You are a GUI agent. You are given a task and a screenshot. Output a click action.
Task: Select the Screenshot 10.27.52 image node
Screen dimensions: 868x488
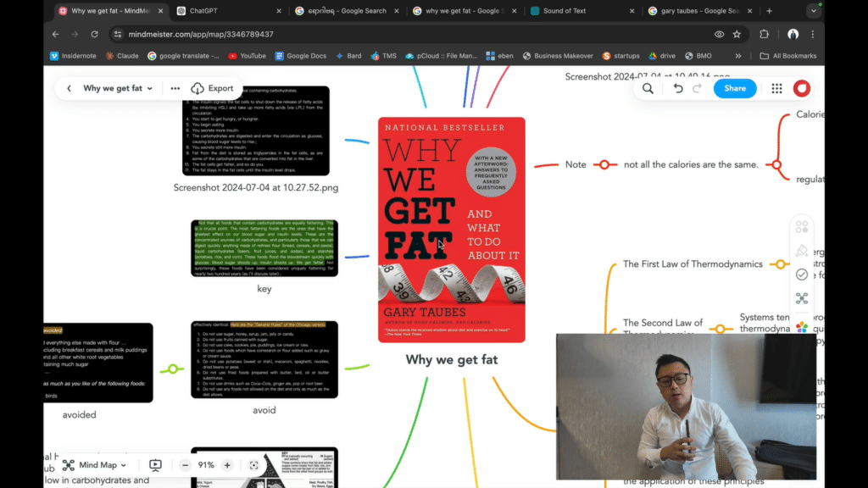[x=256, y=130]
